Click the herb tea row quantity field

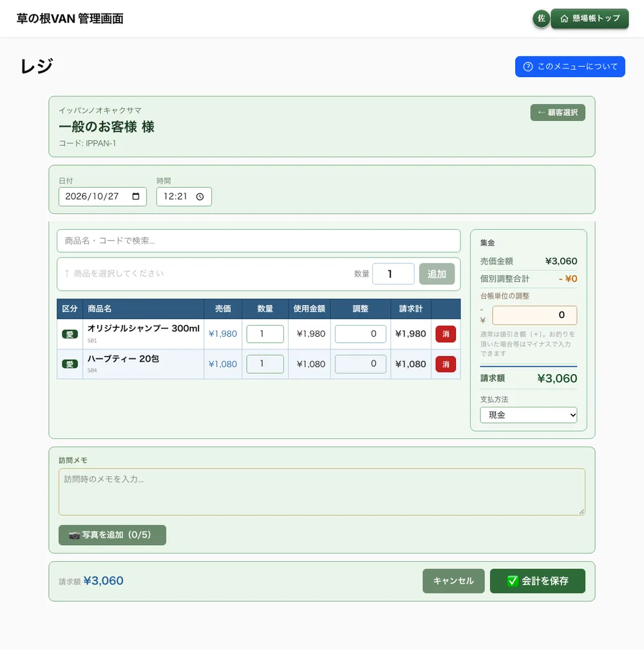pyautogui.click(x=265, y=364)
